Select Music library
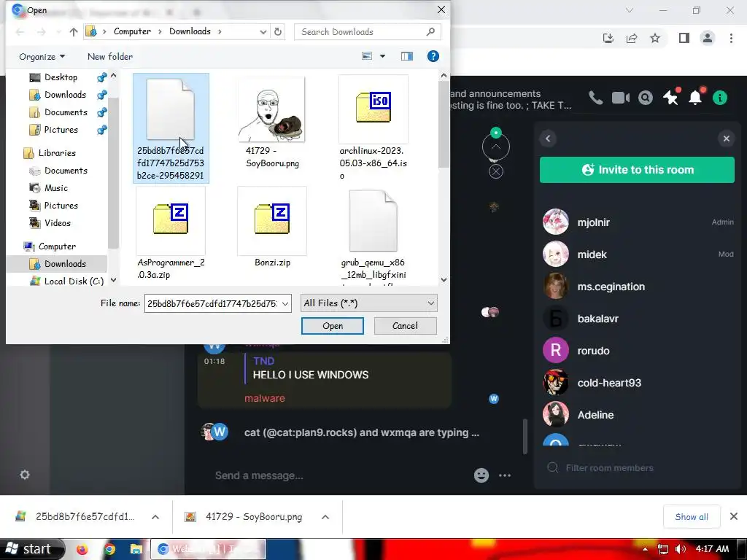747x560 pixels. point(55,188)
